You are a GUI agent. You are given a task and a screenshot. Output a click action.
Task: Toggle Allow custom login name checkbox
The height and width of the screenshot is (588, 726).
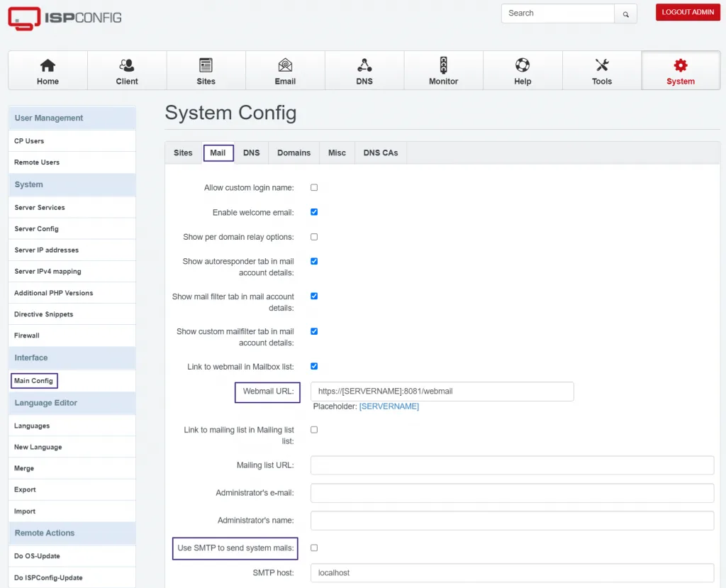point(314,188)
